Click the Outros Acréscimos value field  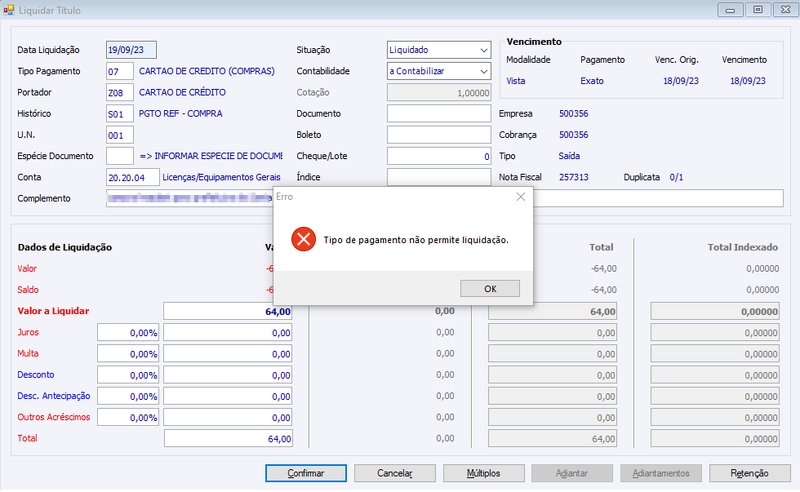point(228,417)
